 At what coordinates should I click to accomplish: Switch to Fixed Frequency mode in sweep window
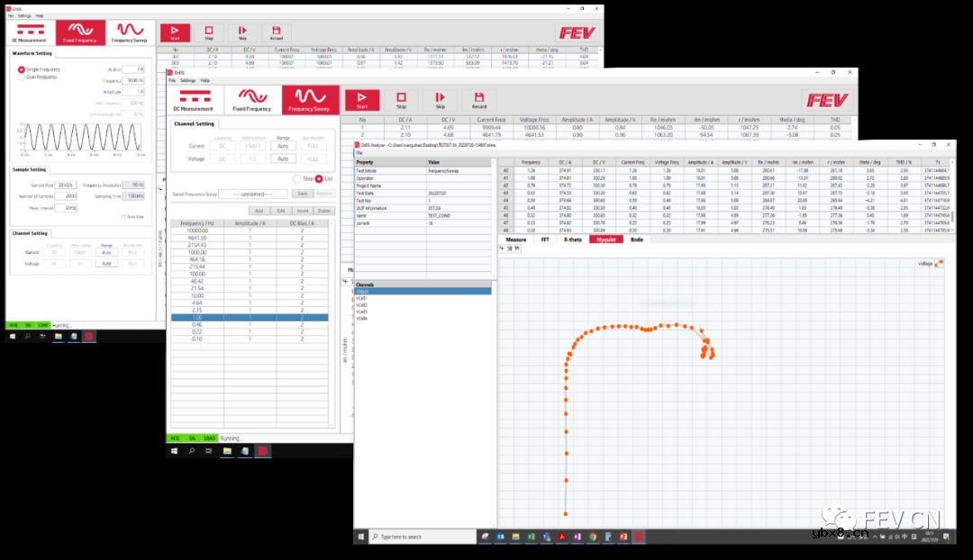251,101
